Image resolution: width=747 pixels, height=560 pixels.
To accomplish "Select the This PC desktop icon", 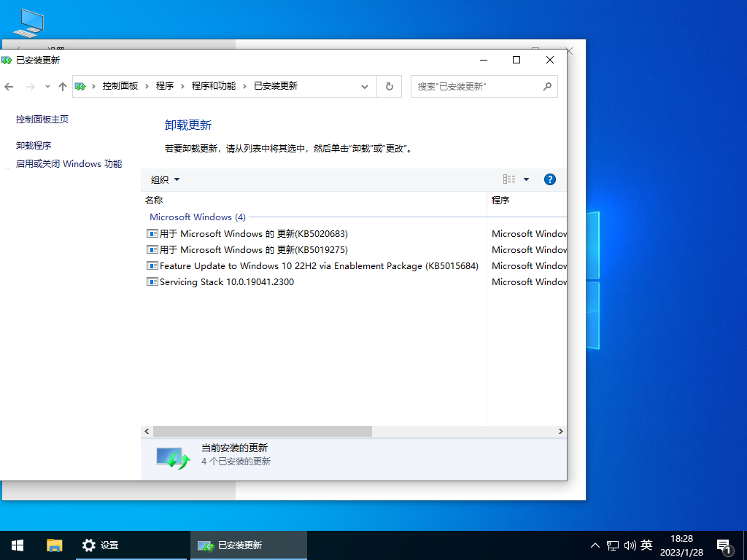I will click(28, 23).
